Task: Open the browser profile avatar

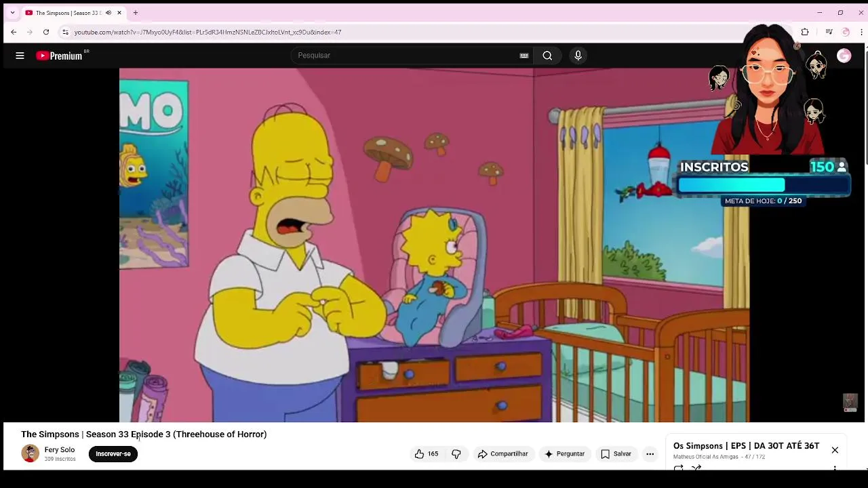Action: (x=846, y=32)
